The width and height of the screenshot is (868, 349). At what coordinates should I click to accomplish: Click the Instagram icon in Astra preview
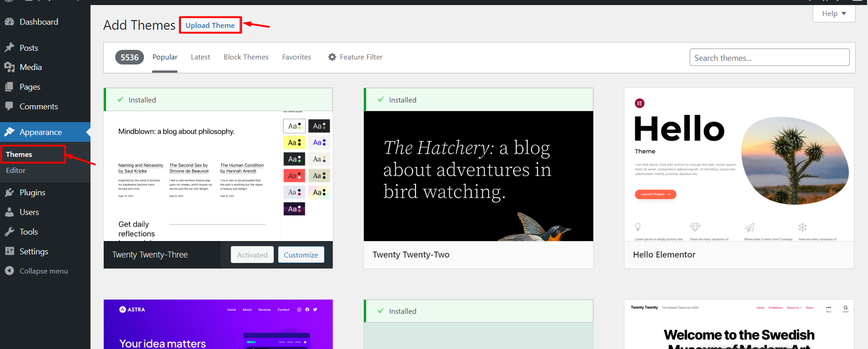click(x=299, y=310)
